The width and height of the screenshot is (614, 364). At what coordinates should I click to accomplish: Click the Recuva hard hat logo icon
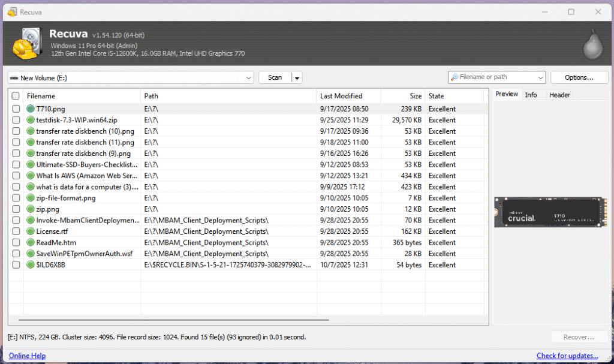tap(26, 44)
